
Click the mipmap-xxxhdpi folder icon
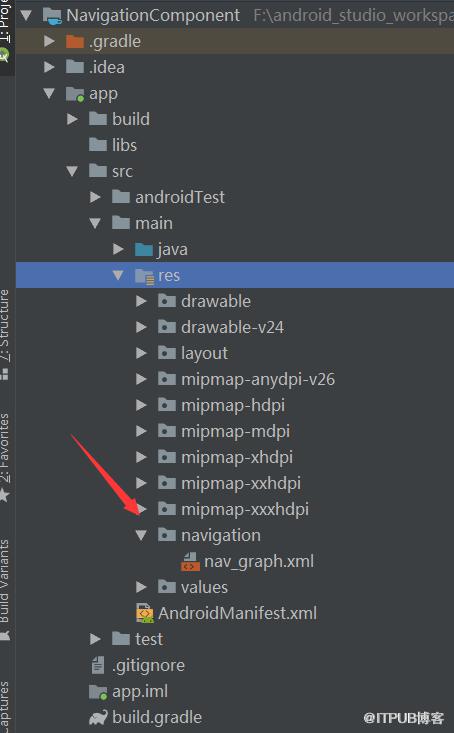click(x=166, y=509)
